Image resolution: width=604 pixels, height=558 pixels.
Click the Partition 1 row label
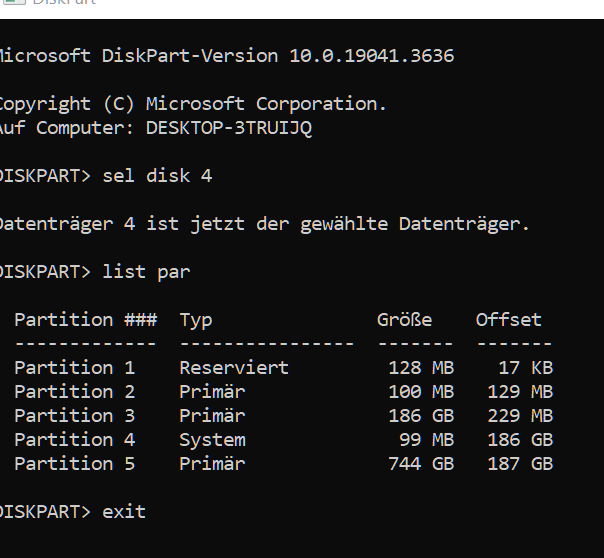click(x=74, y=368)
